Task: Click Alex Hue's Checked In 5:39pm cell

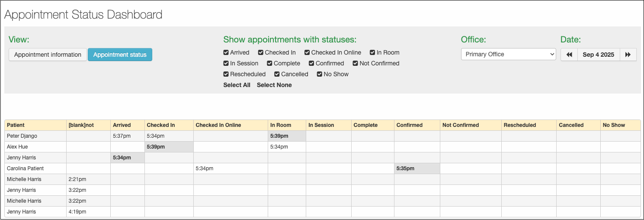Action: (169, 147)
